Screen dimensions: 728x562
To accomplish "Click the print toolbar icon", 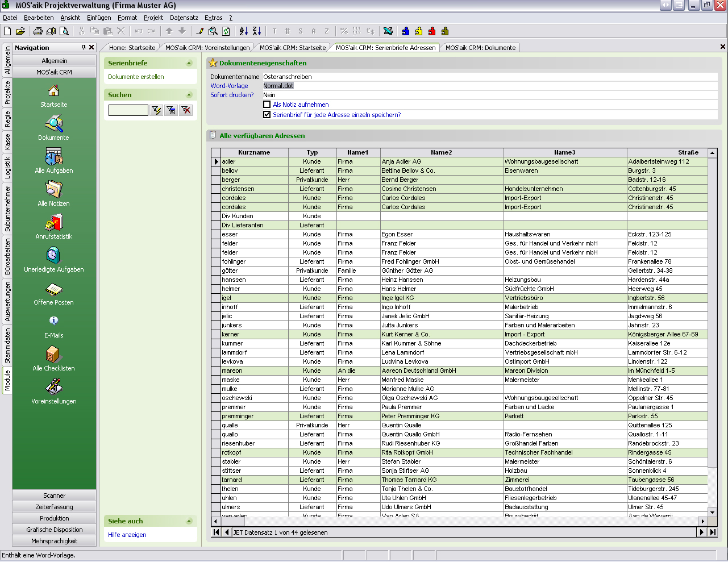I will tap(38, 31).
